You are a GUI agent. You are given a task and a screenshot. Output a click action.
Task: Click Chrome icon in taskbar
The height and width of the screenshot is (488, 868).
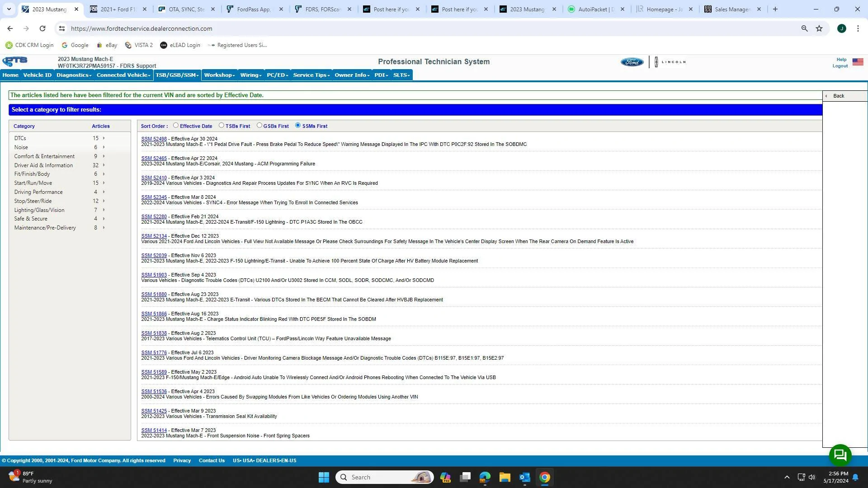pyautogui.click(x=544, y=477)
